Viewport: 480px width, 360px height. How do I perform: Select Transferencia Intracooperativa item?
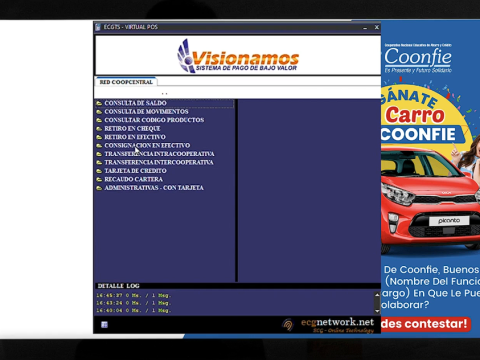coord(159,154)
